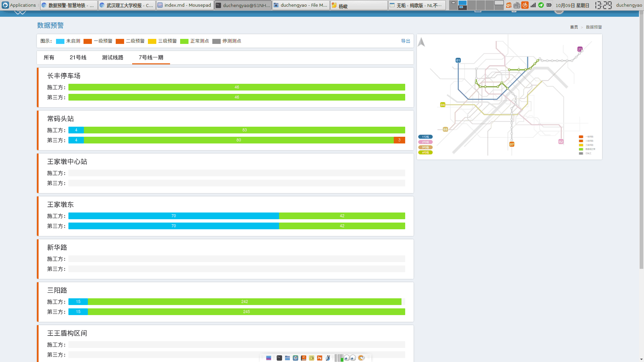644x362 pixels.
Task: Click the north arrow compass on map
Action: pyautogui.click(x=422, y=42)
